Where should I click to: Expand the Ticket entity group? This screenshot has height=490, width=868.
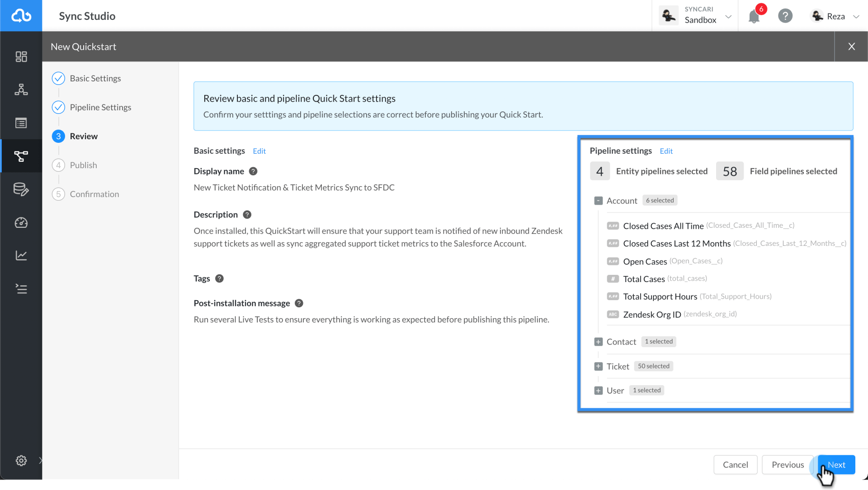tap(598, 366)
